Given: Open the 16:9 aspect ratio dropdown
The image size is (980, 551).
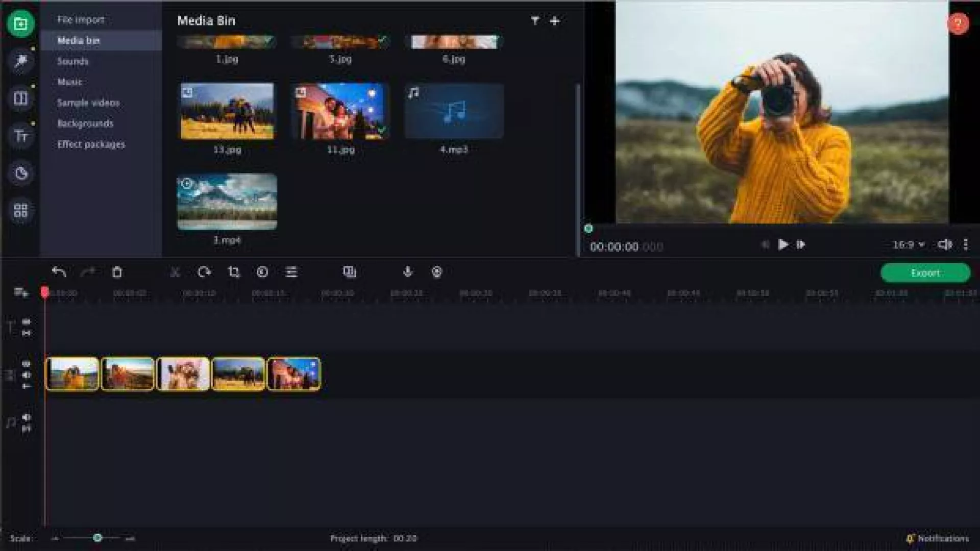Looking at the screenshot, I should pyautogui.click(x=908, y=245).
